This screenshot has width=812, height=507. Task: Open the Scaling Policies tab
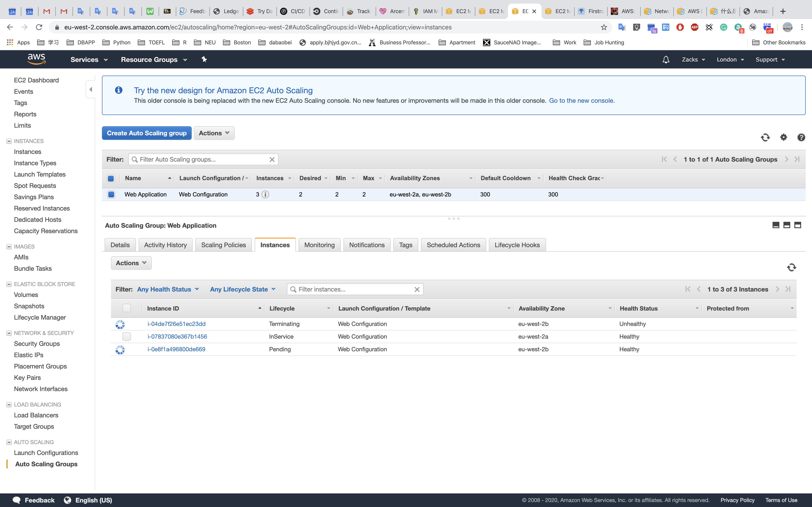click(x=223, y=245)
